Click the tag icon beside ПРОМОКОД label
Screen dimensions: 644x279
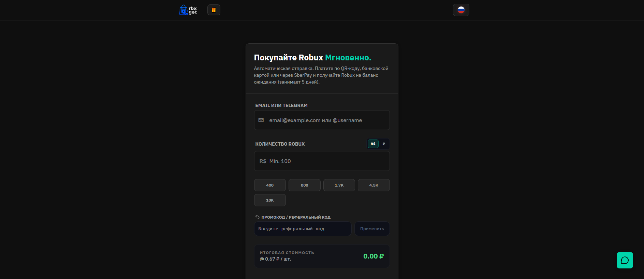[258, 217]
